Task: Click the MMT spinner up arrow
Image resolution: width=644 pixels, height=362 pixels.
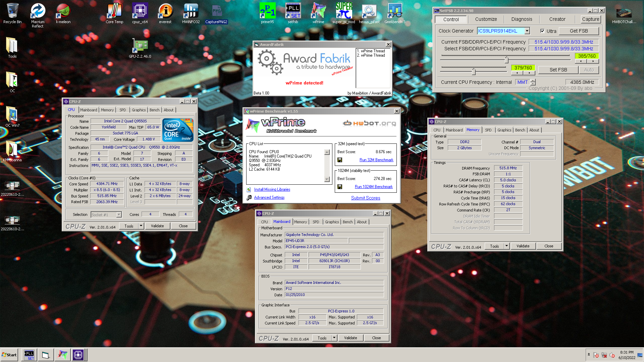Action: click(533, 80)
